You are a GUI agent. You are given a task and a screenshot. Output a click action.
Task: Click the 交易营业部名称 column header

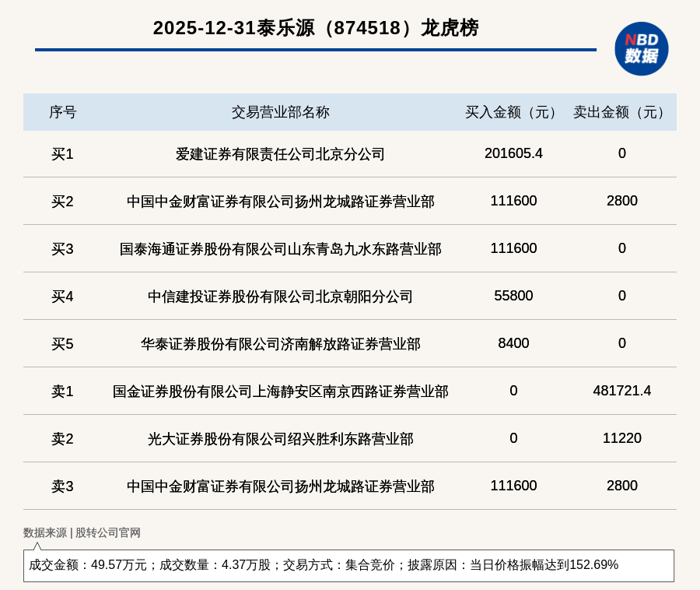point(280,112)
